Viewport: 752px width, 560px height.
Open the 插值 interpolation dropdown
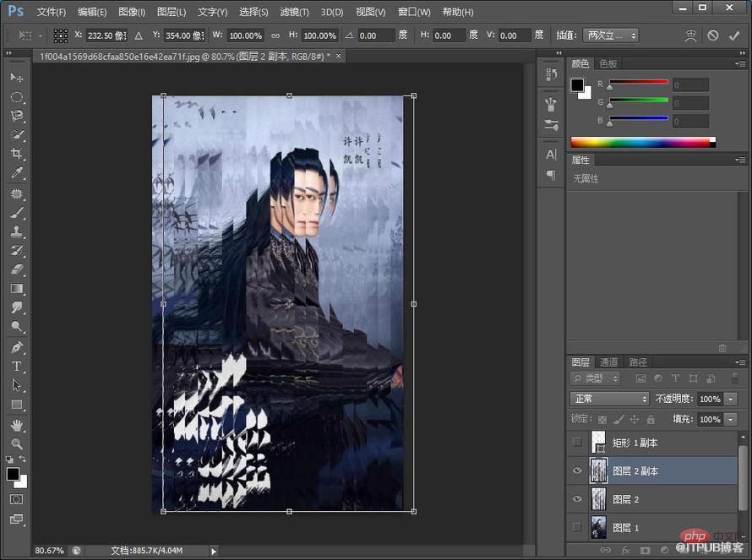(x=611, y=35)
